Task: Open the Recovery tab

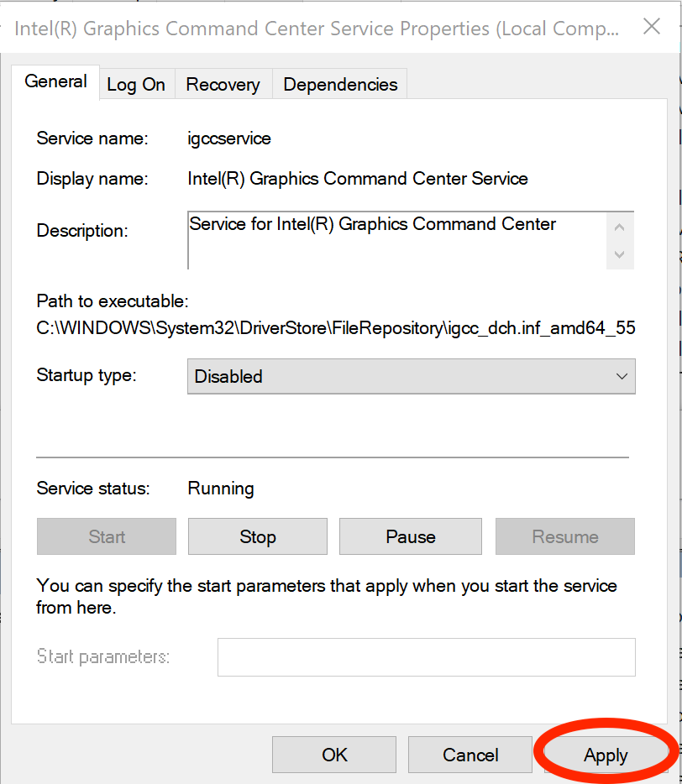Action: (x=223, y=85)
